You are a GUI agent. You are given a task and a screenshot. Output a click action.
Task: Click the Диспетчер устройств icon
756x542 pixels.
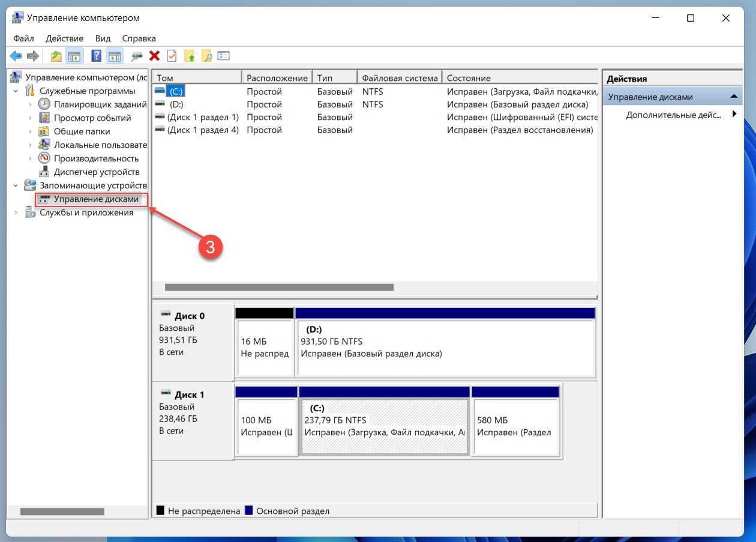click(44, 172)
